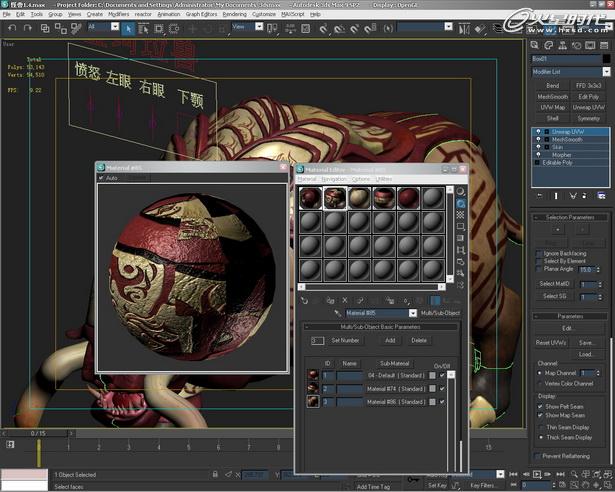The width and height of the screenshot is (615, 492).
Task: Toggle the Prevent Reflattening checkbox
Action: click(537, 456)
